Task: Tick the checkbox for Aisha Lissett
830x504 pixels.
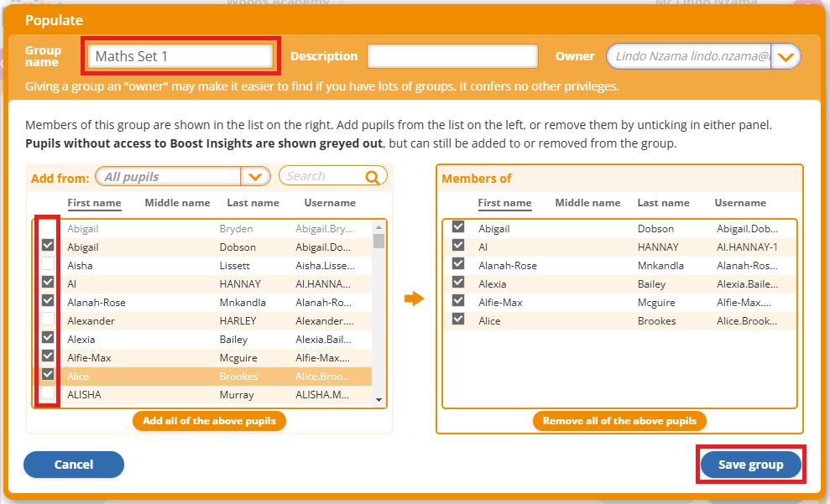Action: tap(49, 264)
